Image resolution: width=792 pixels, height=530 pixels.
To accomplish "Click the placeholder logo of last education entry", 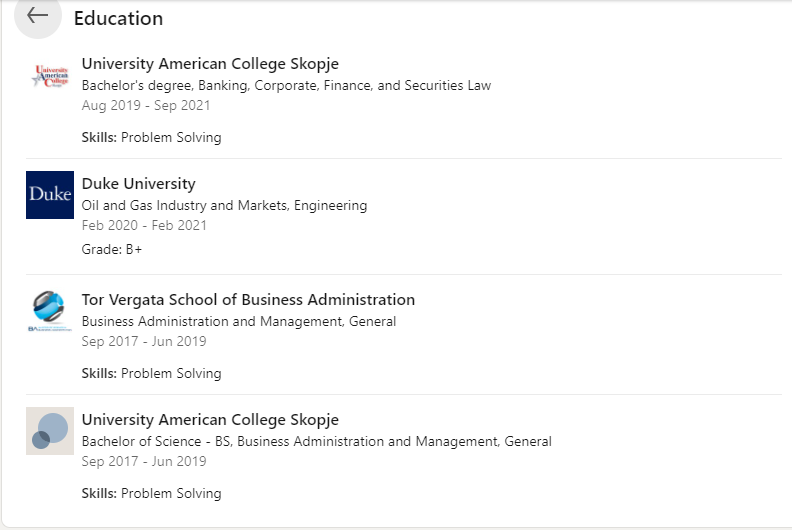I will (x=50, y=431).
